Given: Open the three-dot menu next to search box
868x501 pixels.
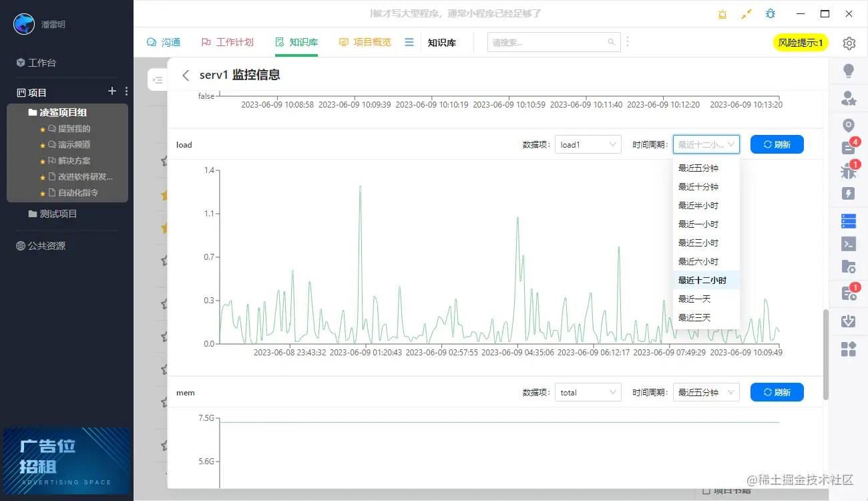Looking at the screenshot, I should [x=627, y=42].
